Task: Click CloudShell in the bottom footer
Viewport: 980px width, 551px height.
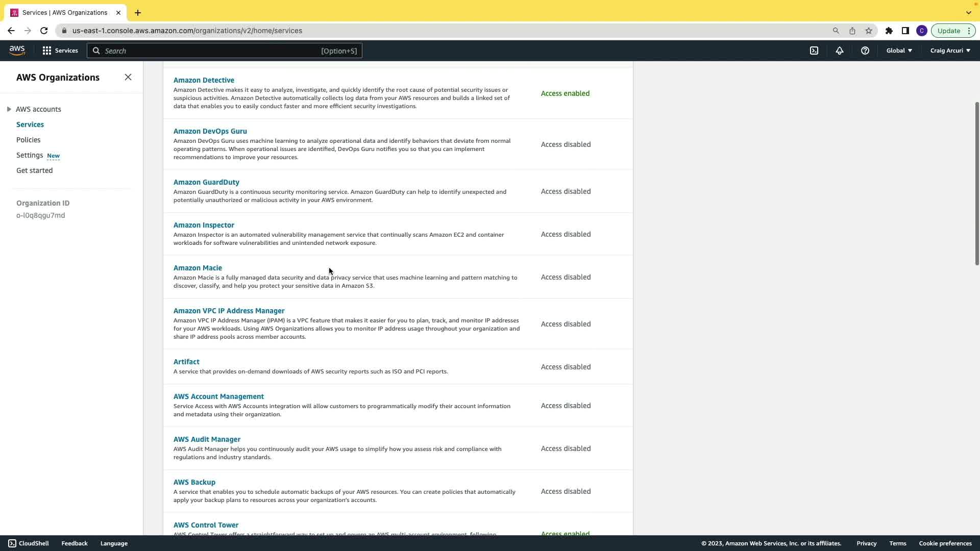Action: coord(29,543)
